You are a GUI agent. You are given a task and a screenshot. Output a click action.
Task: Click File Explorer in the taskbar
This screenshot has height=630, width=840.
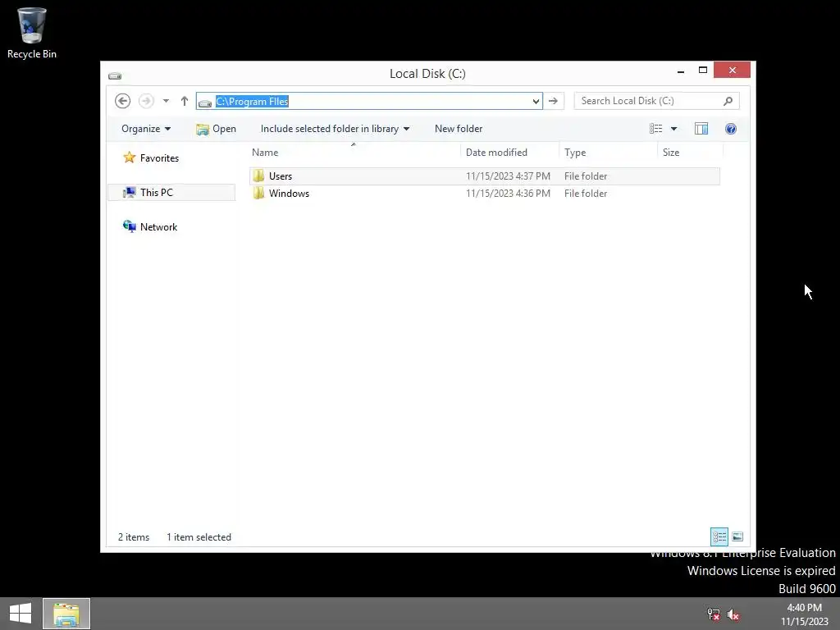coord(66,614)
